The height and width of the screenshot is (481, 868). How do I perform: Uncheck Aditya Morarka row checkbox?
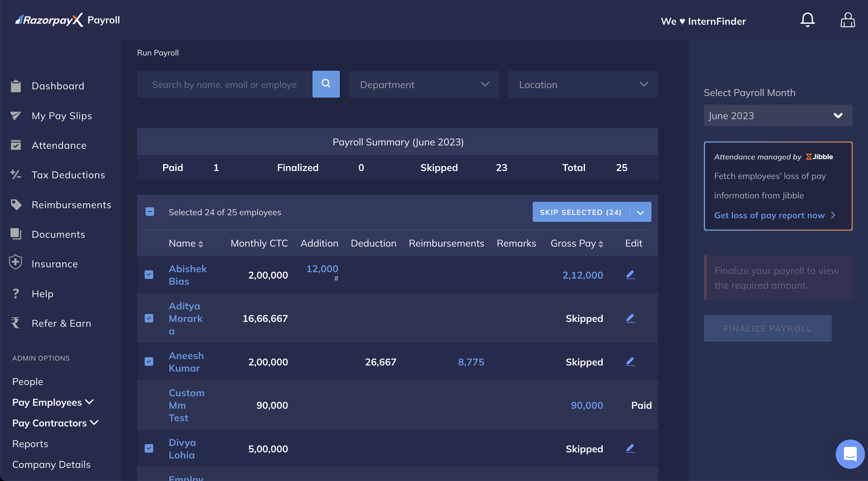pos(149,318)
